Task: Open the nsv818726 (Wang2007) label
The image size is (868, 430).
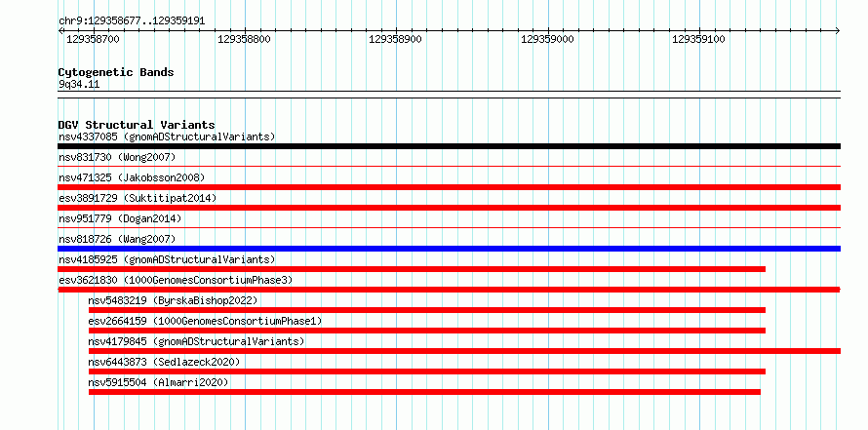Action: [117, 239]
